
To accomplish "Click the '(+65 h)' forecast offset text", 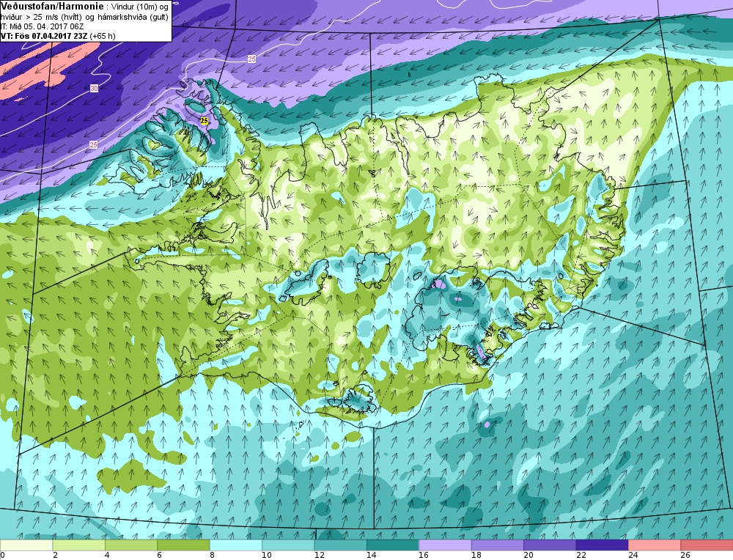I will click(103, 36).
